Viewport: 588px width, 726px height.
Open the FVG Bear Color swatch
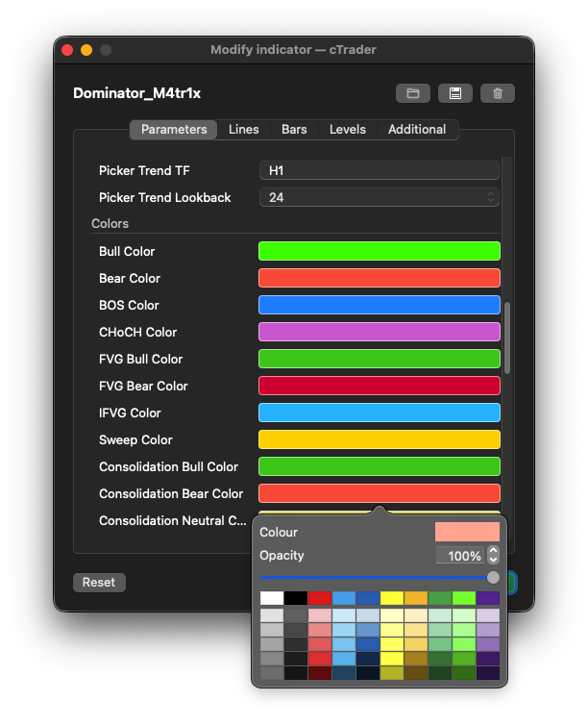coord(380,386)
